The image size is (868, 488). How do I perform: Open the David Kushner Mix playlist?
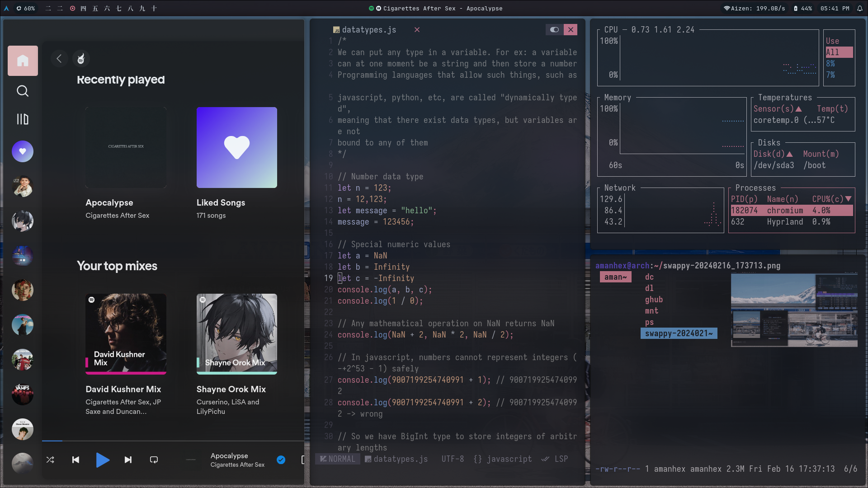pyautogui.click(x=126, y=334)
